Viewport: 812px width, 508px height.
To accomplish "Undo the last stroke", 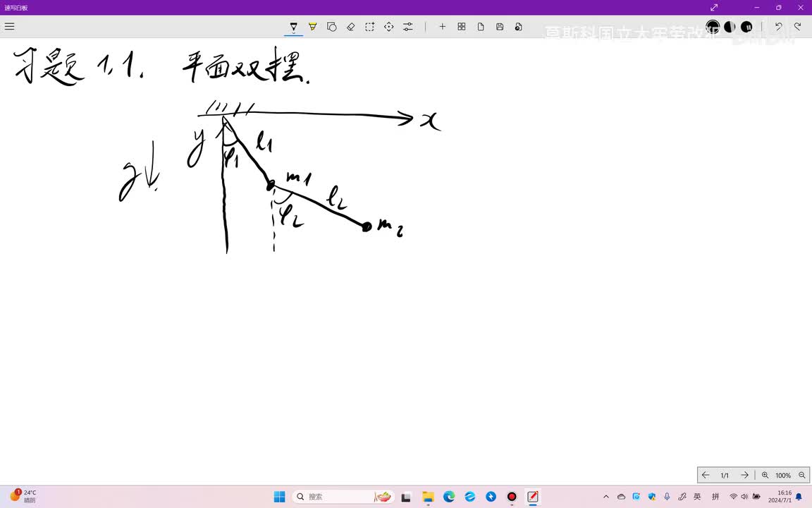I will click(x=778, y=26).
